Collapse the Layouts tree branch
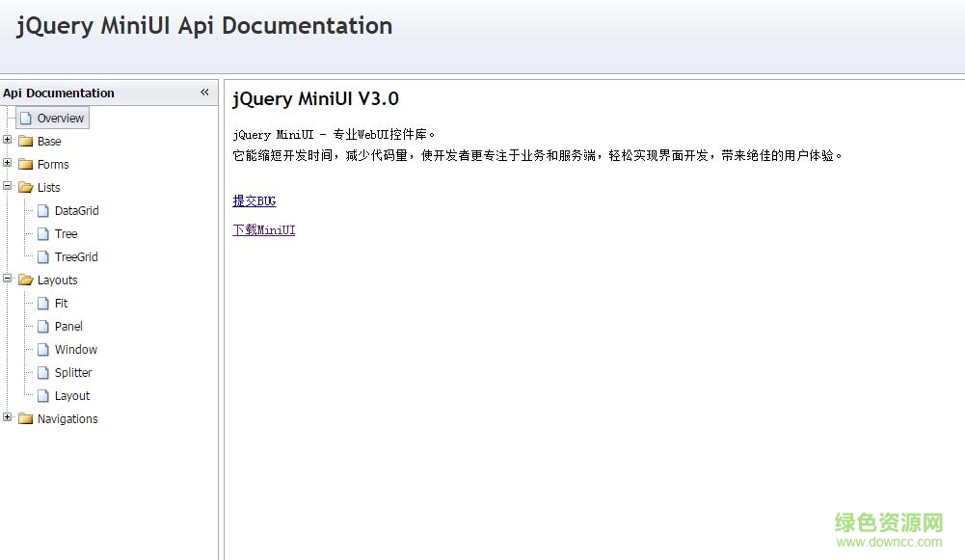 7,280
